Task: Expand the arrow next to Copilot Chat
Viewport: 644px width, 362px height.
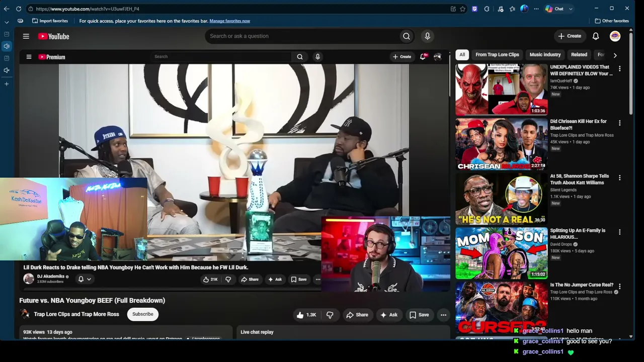Action: (571, 9)
